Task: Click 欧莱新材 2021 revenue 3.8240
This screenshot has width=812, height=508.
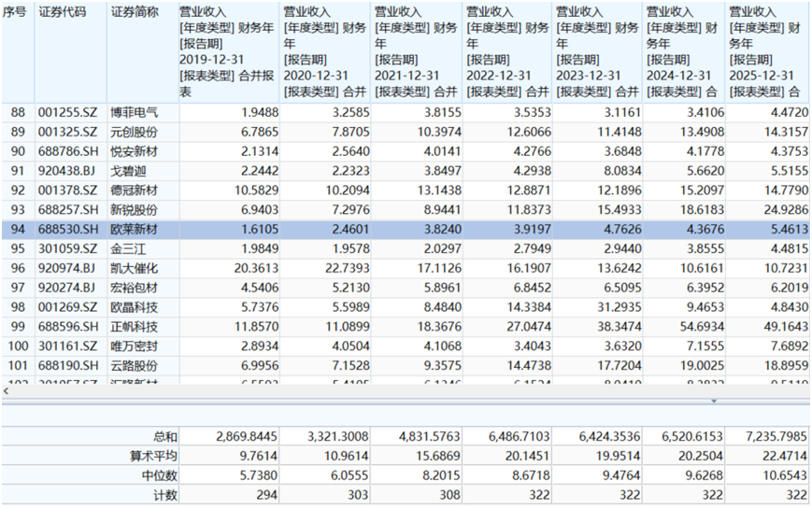Action: pyautogui.click(x=443, y=229)
